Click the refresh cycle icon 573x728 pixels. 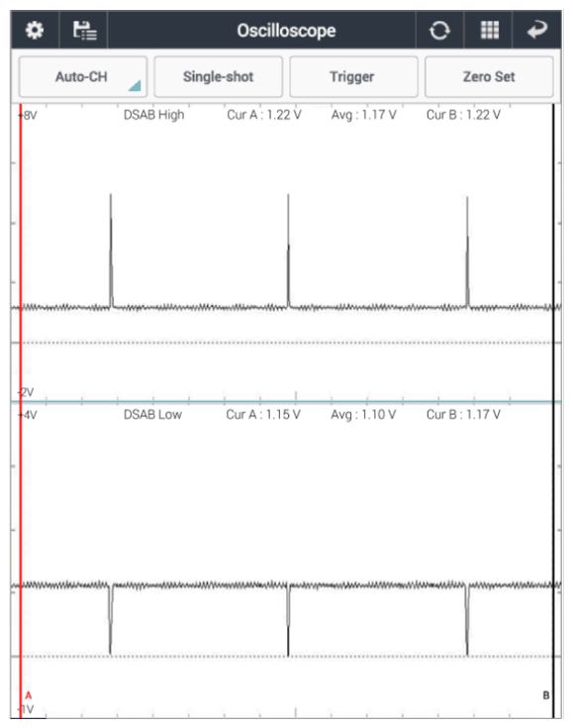[x=439, y=31]
